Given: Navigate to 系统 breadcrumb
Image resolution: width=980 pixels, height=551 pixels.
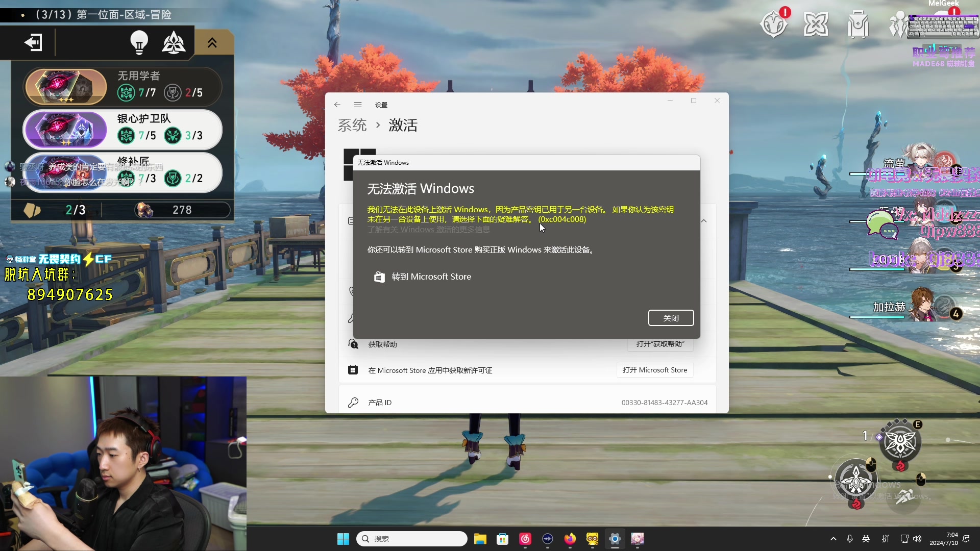Looking at the screenshot, I should click(352, 125).
